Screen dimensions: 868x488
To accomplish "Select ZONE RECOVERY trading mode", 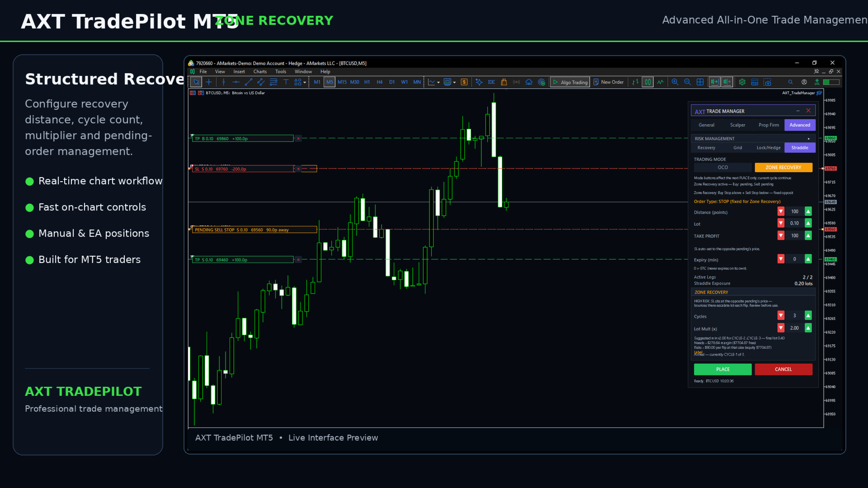I will [x=783, y=168].
